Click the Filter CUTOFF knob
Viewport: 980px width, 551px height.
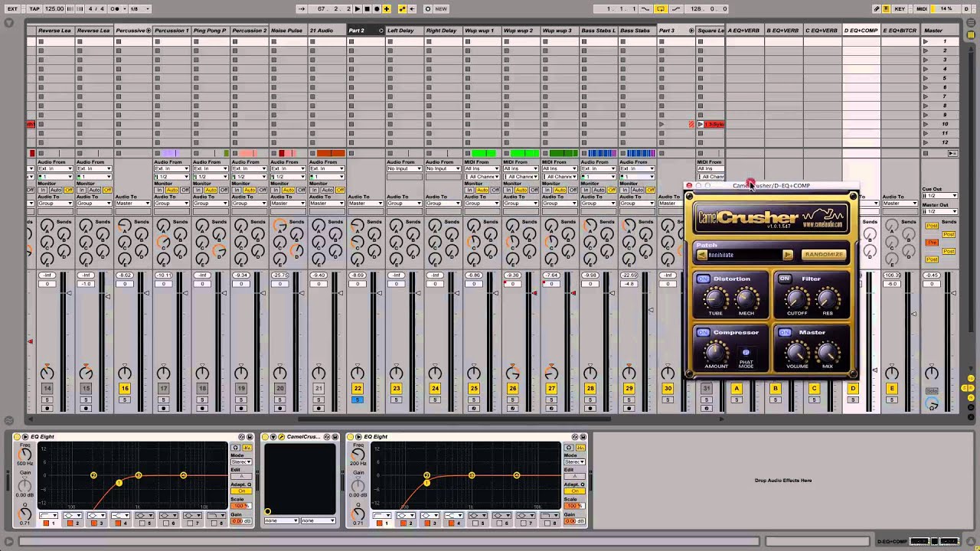(797, 298)
